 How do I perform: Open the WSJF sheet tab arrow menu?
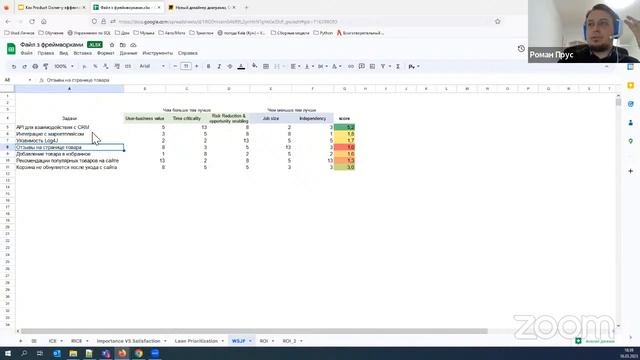[250, 341]
